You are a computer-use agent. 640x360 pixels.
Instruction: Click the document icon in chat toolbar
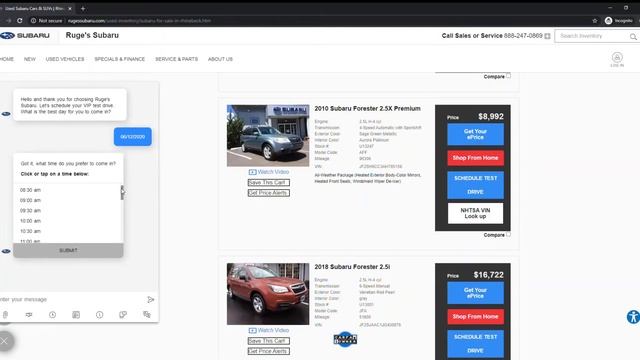(x=76, y=315)
